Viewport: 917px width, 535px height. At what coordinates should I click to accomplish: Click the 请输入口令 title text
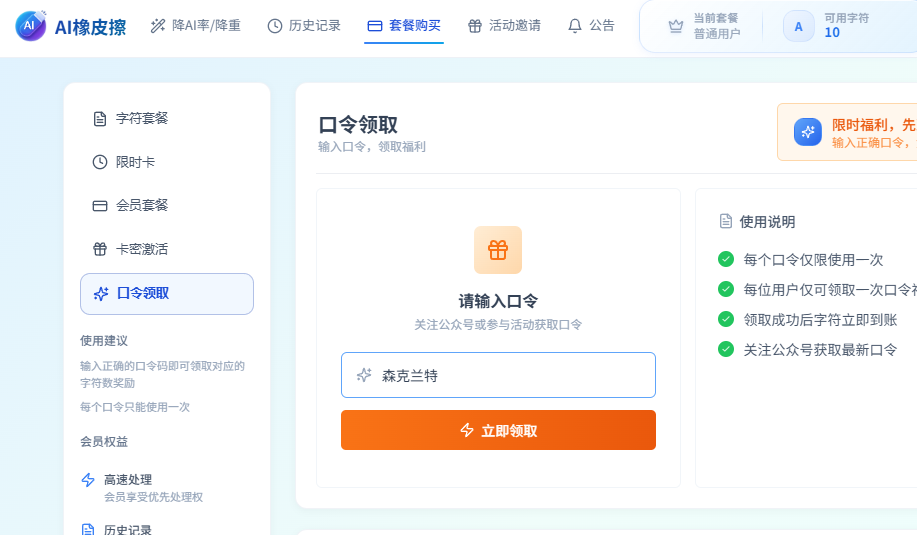tap(498, 301)
